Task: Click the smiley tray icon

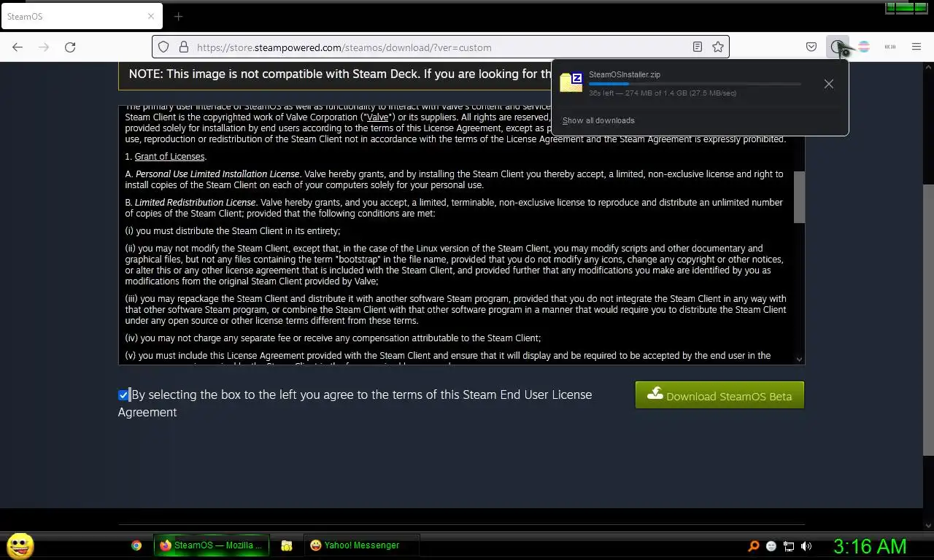Action: click(x=771, y=546)
